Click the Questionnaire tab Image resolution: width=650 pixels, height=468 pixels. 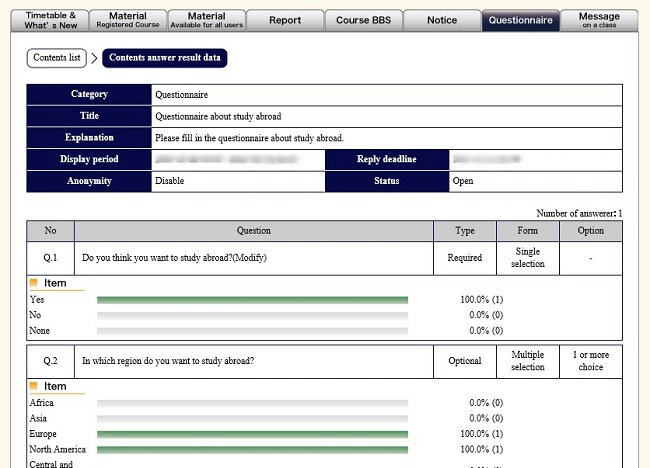tap(520, 20)
